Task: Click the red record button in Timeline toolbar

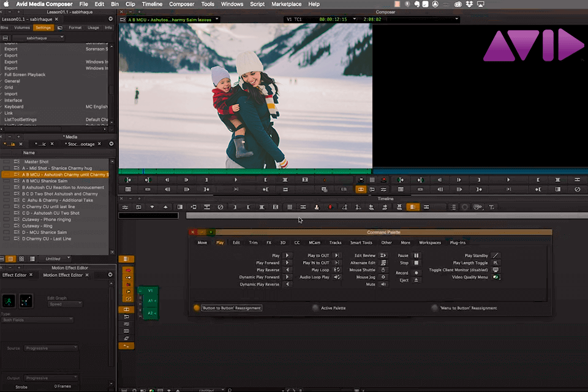Action: click(x=330, y=207)
